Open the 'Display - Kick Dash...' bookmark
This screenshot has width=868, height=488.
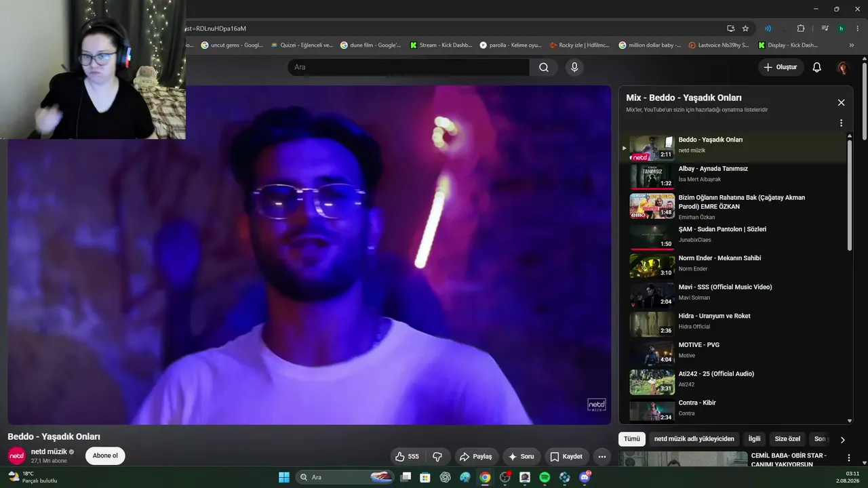[x=789, y=45]
